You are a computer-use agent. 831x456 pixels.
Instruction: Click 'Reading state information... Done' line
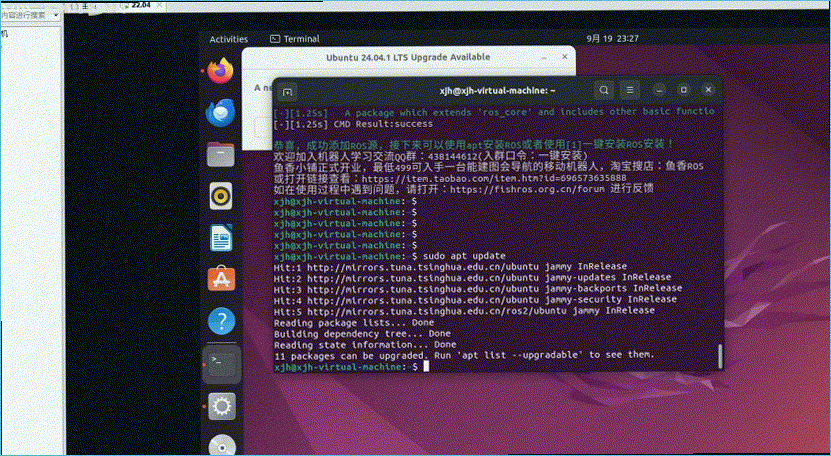(365, 345)
